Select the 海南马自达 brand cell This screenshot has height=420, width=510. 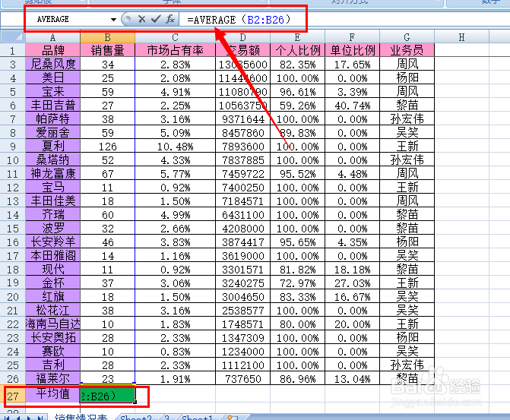click(53, 324)
